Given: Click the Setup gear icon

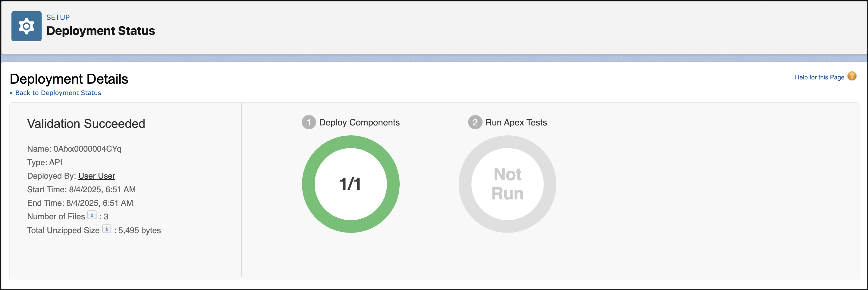Looking at the screenshot, I should pos(26,26).
